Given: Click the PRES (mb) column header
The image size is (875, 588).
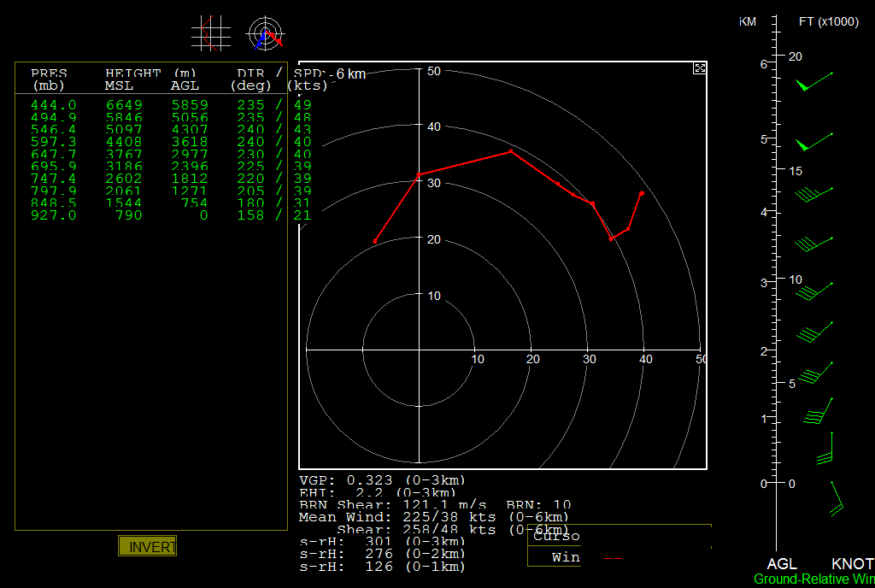Looking at the screenshot, I should (x=49, y=79).
